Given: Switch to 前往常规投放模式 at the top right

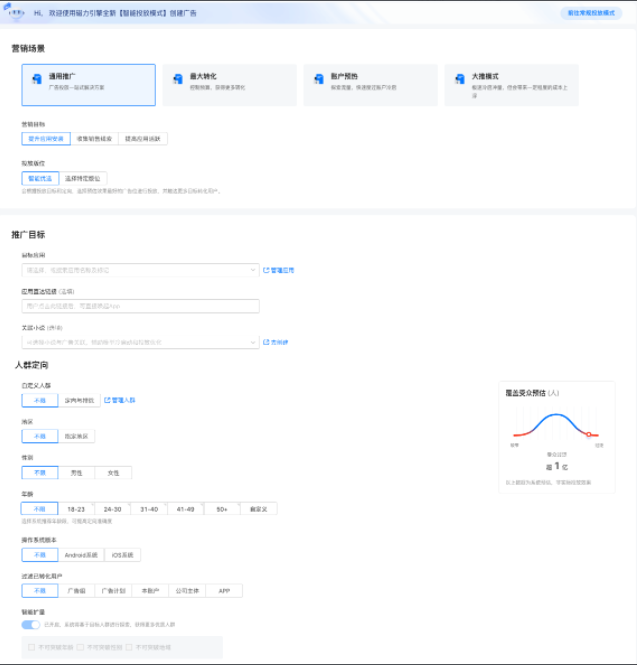Looking at the screenshot, I should (x=591, y=13).
